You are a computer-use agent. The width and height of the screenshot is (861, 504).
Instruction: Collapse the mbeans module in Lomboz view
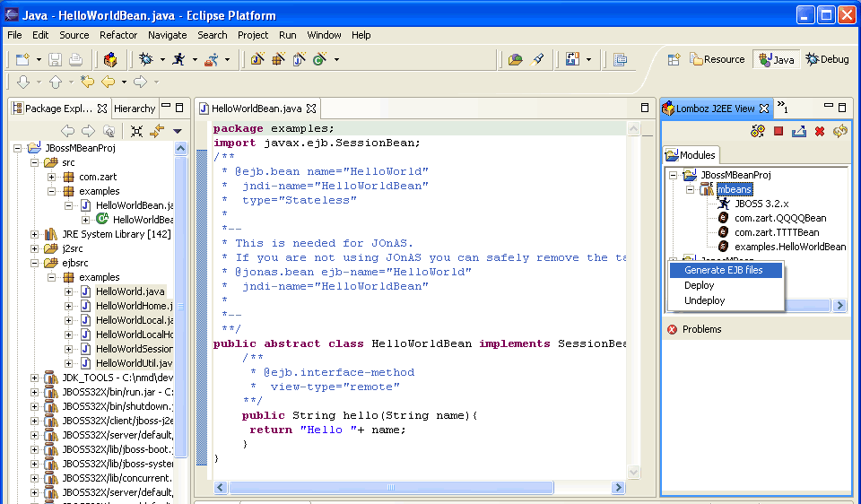(691, 190)
